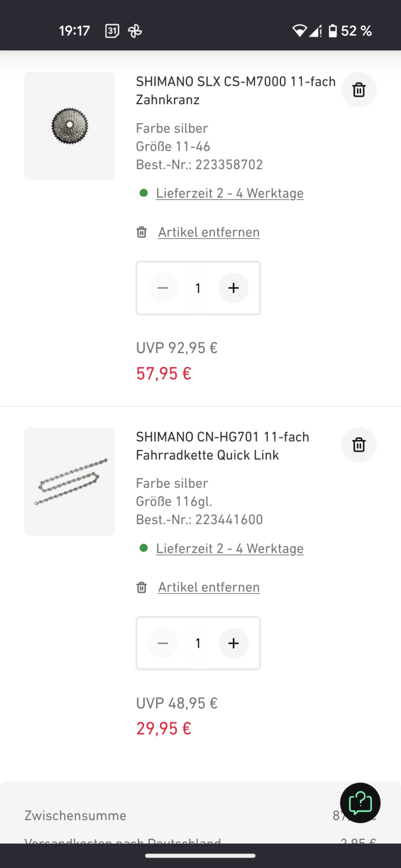Tap small trash icon beside first 'Artikel entfernen'
401x868 pixels.
142,232
